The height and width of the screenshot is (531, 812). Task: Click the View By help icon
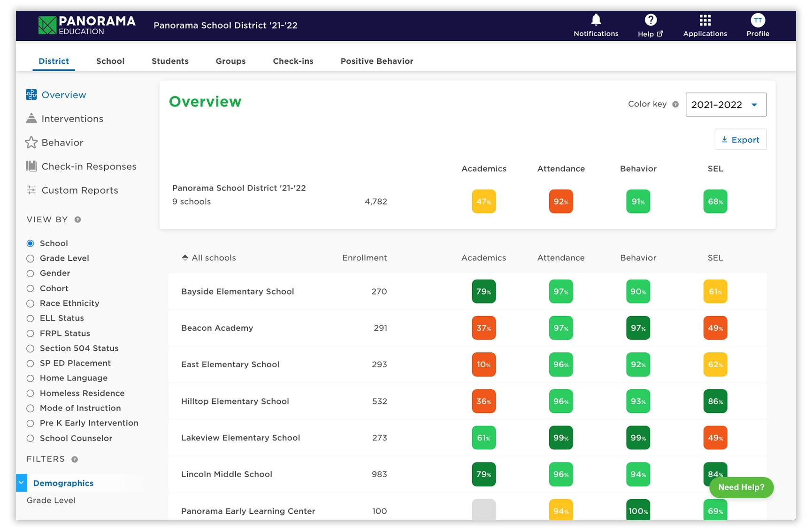[78, 220]
